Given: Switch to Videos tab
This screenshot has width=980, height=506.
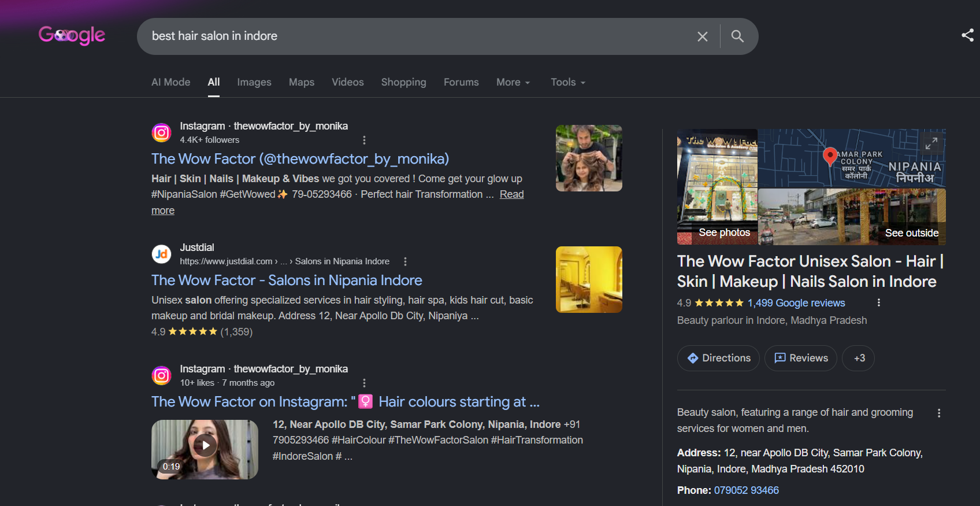Looking at the screenshot, I should click(x=348, y=82).
